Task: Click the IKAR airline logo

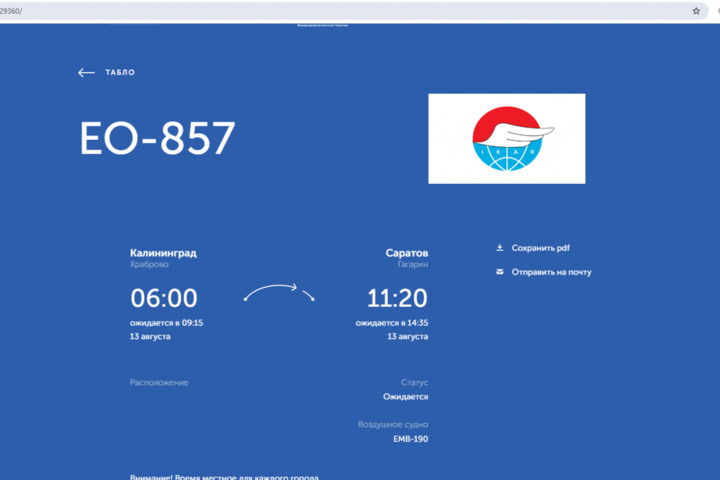Action: (x=507, y=139)
